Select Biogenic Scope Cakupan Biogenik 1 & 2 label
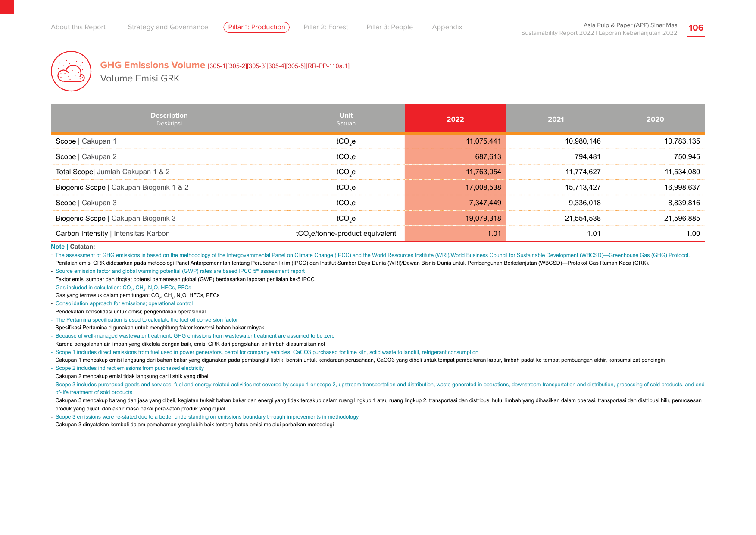This screenshot has width=756, height=535. [122, 188]
